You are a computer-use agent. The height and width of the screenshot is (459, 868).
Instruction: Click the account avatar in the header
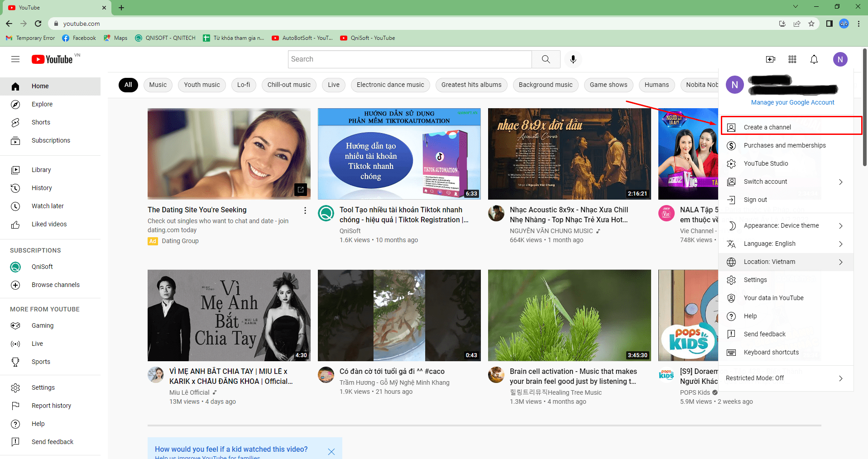[840, 59]
